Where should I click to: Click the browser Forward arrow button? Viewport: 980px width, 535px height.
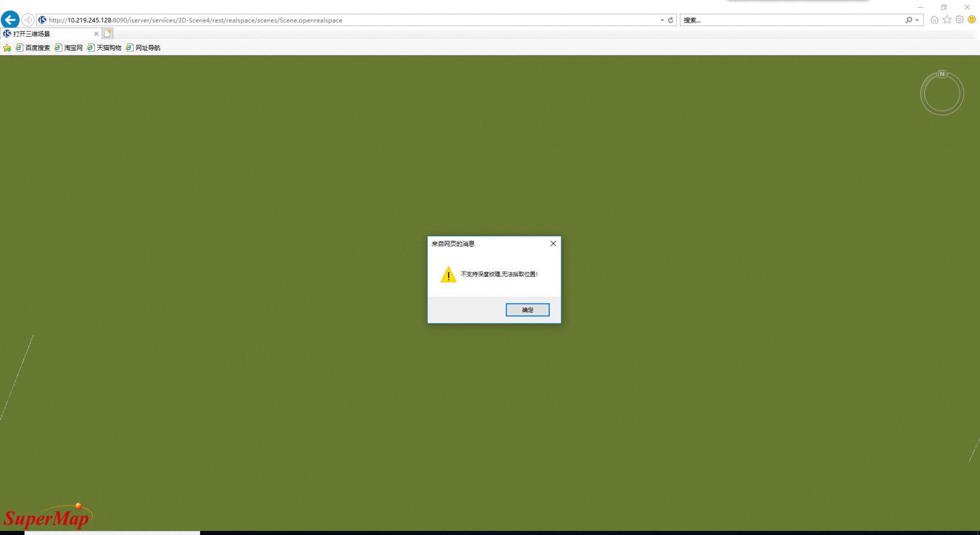coord(28,20)
